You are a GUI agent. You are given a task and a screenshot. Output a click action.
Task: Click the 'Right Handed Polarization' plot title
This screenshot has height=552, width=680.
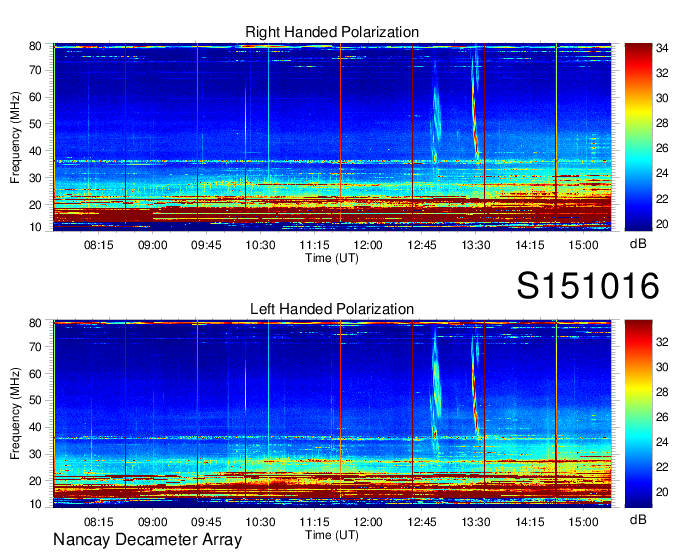click(x=332, y=32)
